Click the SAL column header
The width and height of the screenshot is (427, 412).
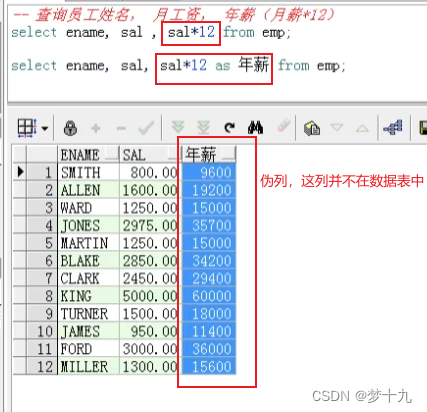tap(149, 155)
